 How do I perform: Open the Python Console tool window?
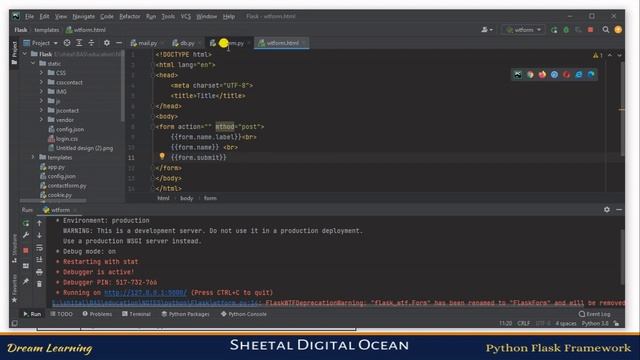click(x=244, y=314)
